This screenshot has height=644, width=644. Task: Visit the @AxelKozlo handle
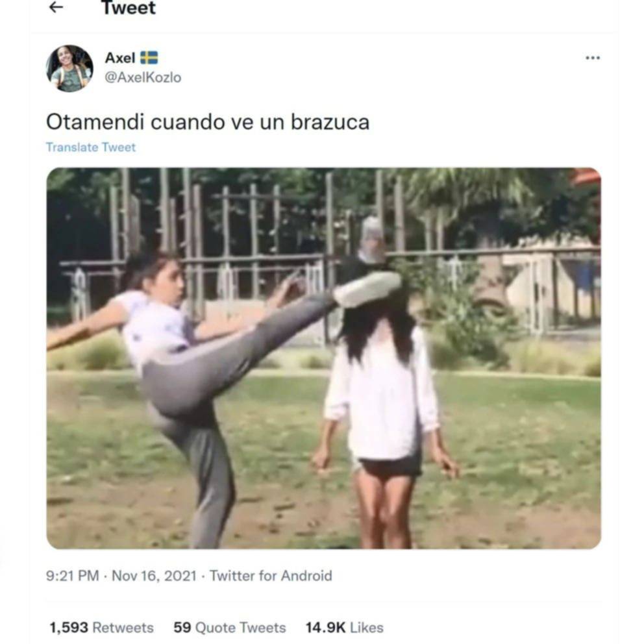point(143,77)
